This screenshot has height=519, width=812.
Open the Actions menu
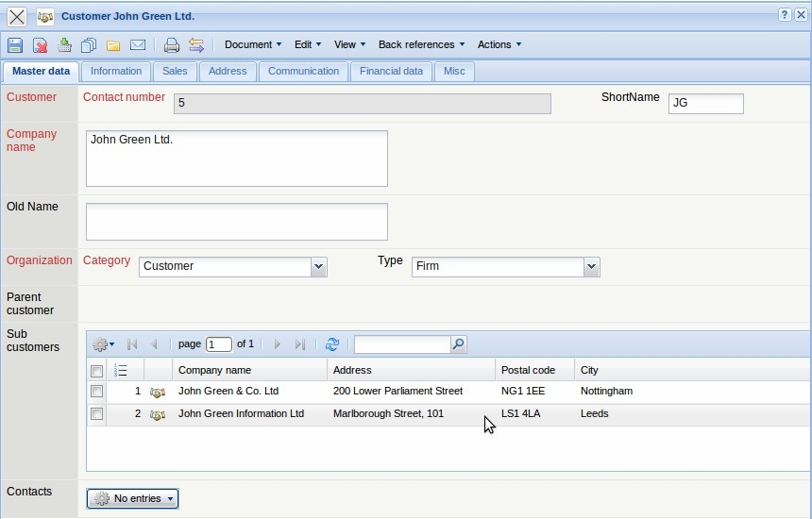coord(499,44)
